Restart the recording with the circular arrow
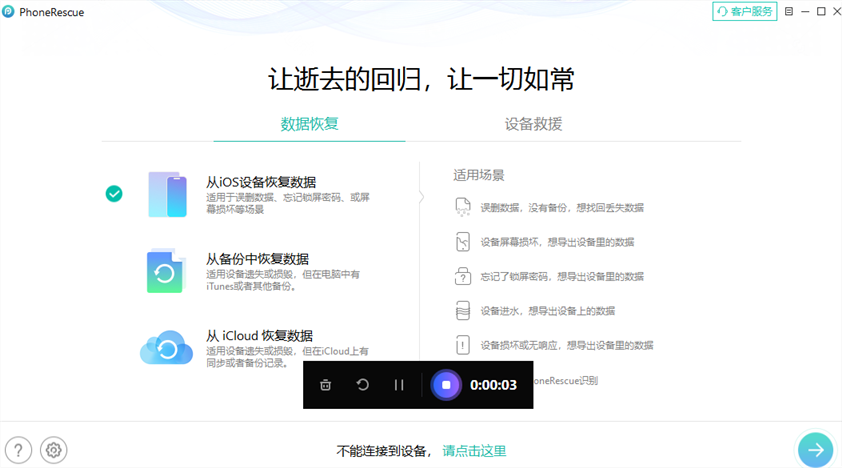The width and height of the screenshot is (842, 468). [x=362, y=385]
